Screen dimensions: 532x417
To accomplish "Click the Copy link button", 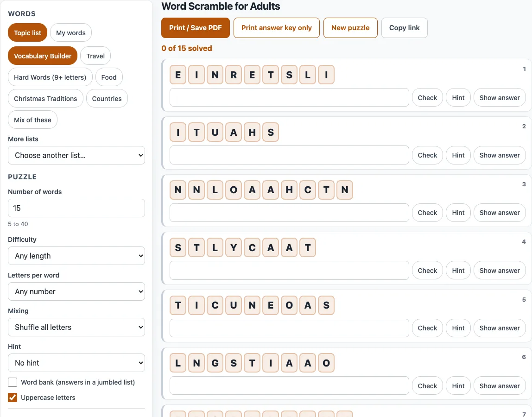I will tap(405, 28).
